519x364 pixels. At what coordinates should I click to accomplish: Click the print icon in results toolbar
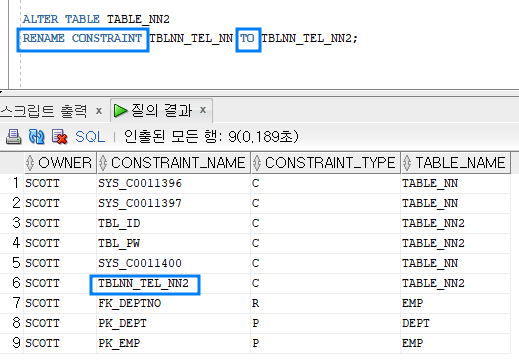tap(14, 137)
